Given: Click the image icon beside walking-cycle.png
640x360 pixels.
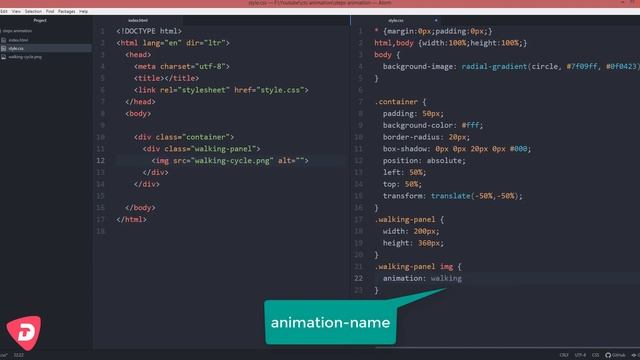Looking at the screenshot, I should [x=4, y=57].
